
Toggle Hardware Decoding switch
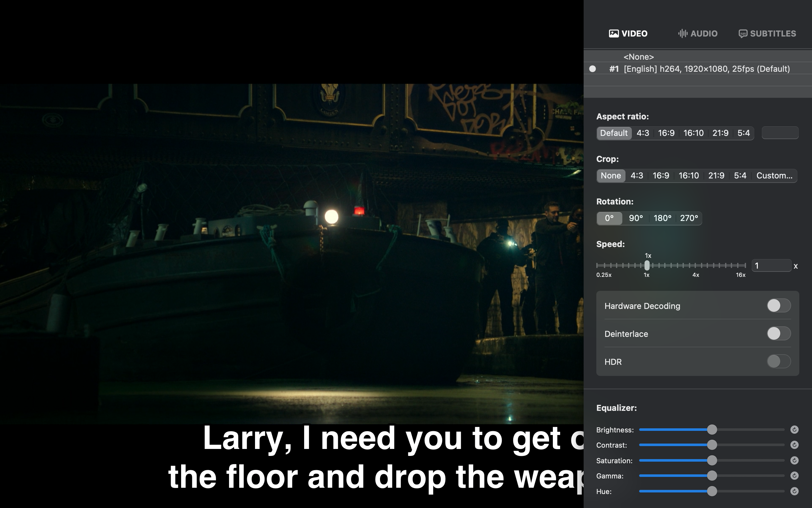[x=779, y=306]
